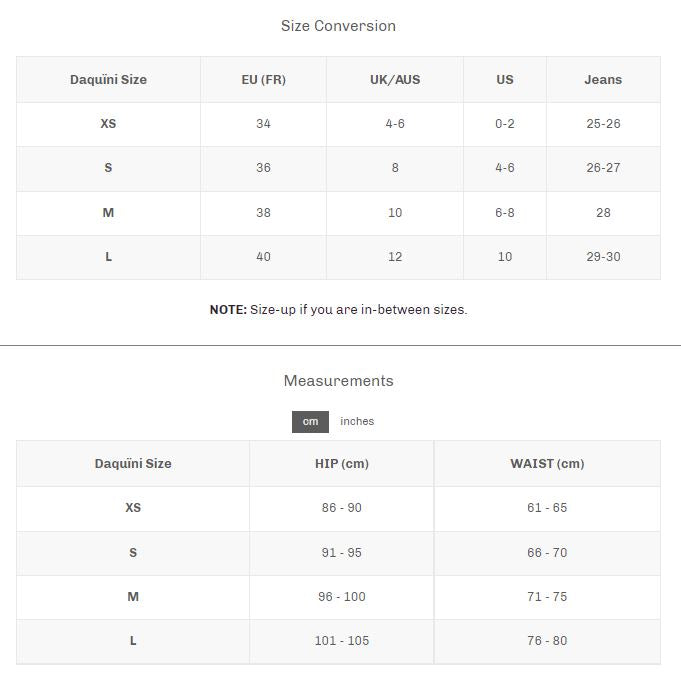Click the size-up NOTE text
The width and height of the screenshot is (681, 682).
click(x=338, y=310)
